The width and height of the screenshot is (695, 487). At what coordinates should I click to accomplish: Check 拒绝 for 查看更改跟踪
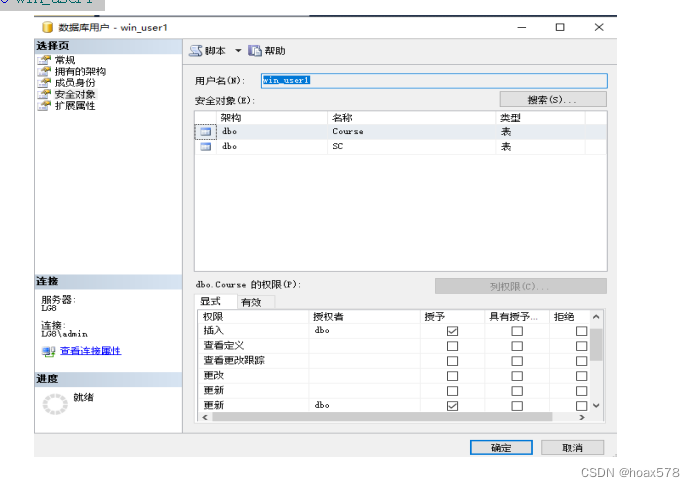click(582, 361)
